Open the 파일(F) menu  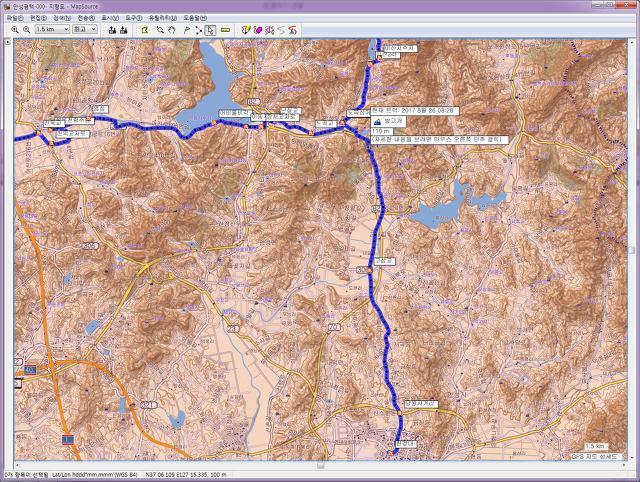coord(15,18)
